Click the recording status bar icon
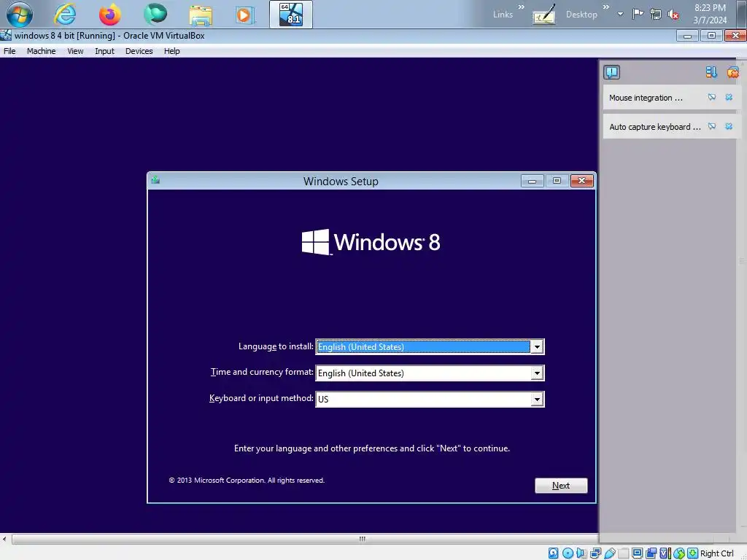747x560 pixels. 651,553
